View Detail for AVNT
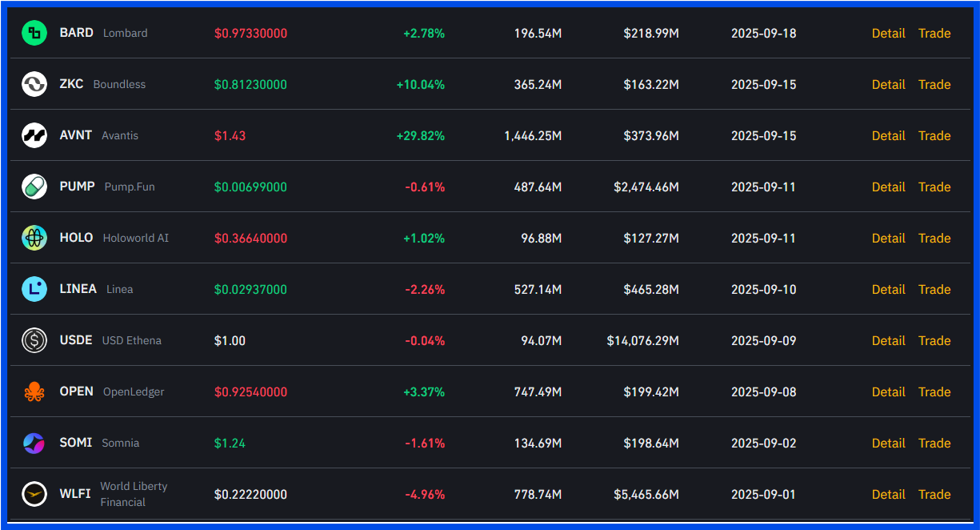Viewport: 980px width, 530px height. 888,135
